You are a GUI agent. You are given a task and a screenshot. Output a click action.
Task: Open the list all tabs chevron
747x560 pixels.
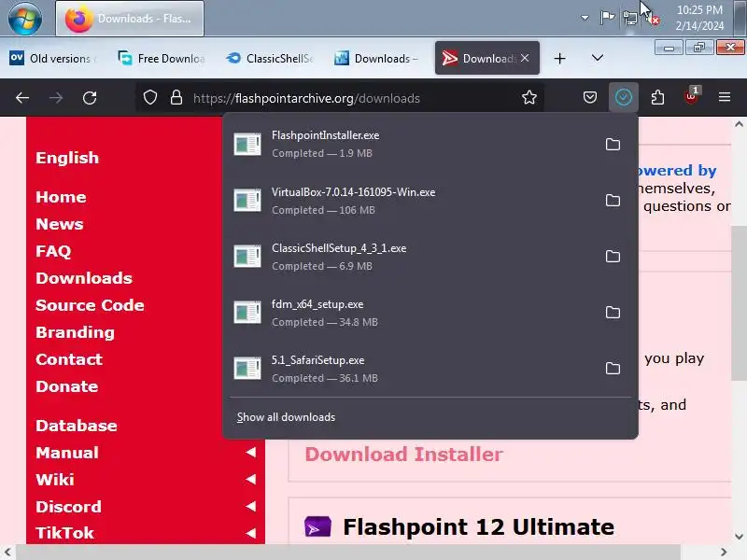(598, 58)
